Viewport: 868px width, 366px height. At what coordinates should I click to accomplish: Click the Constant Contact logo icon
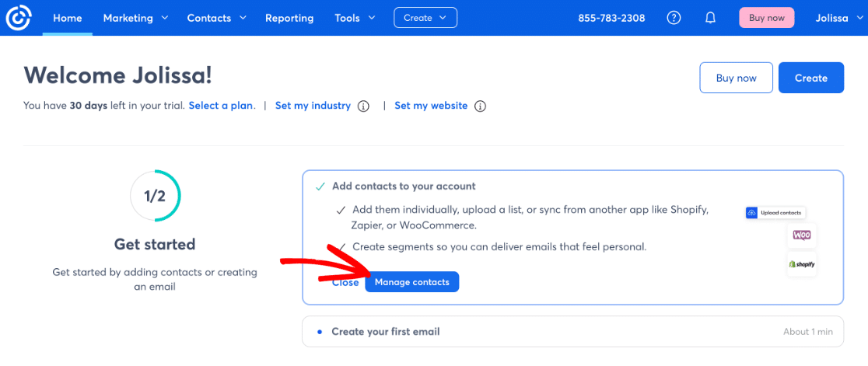pos(18,18)
